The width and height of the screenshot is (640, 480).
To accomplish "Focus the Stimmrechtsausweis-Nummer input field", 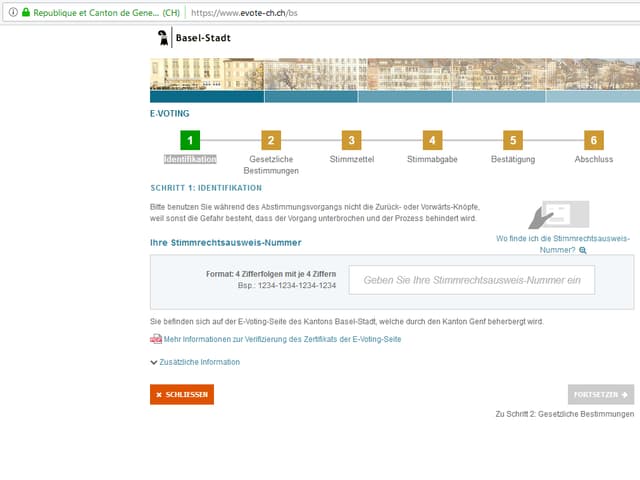I will click(472, 280).
